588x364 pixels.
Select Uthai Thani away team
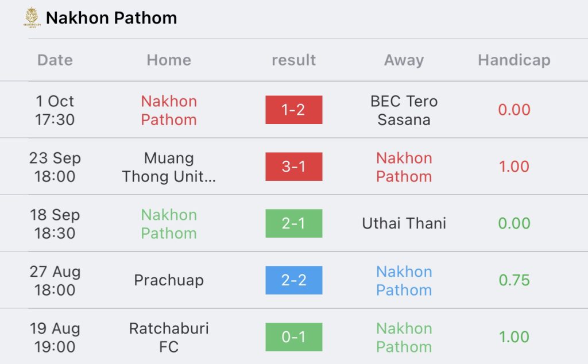[404, 223]
